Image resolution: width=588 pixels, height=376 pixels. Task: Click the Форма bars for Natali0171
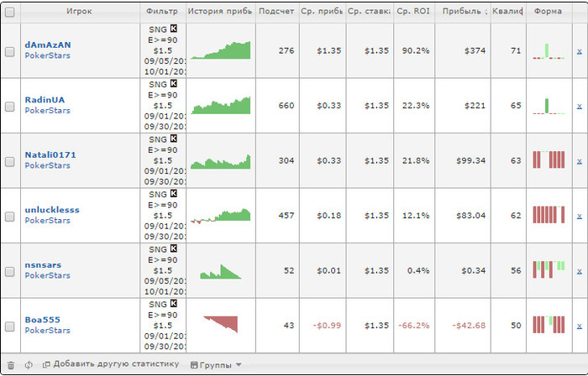click(x=549, y=159)
